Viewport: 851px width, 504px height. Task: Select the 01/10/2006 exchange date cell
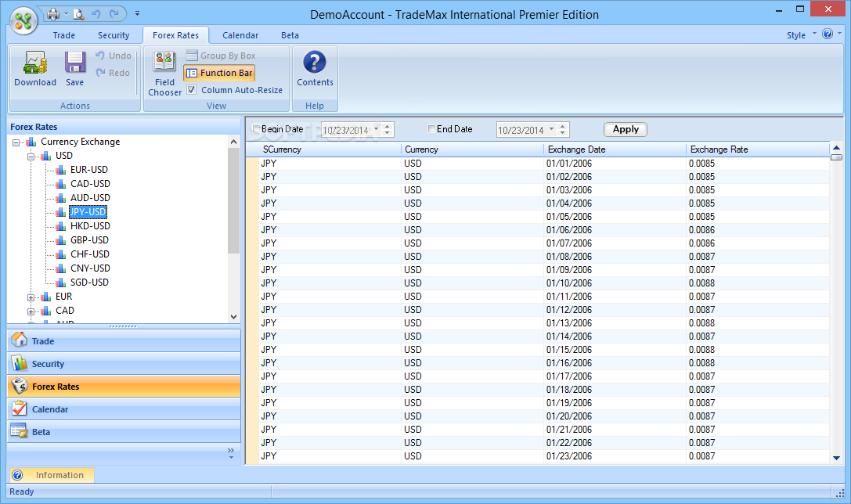pyautogui.click(x=615, y=283)
